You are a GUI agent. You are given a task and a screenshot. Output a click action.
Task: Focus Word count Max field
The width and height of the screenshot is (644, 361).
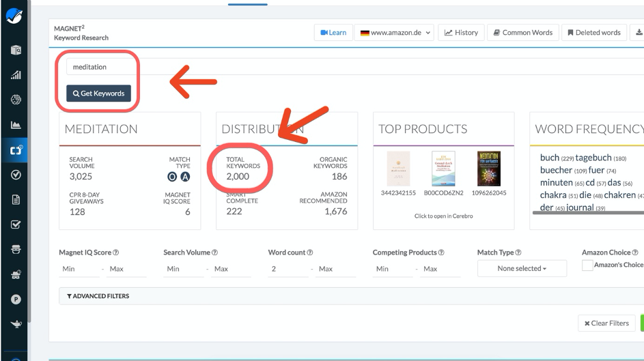[335, 269]
